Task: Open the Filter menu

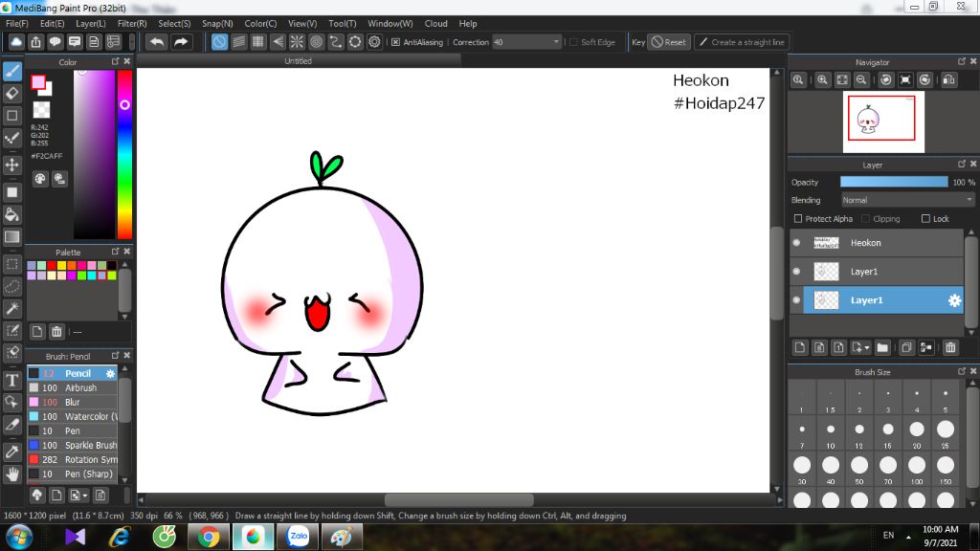Action: click(x=132, y=24)
